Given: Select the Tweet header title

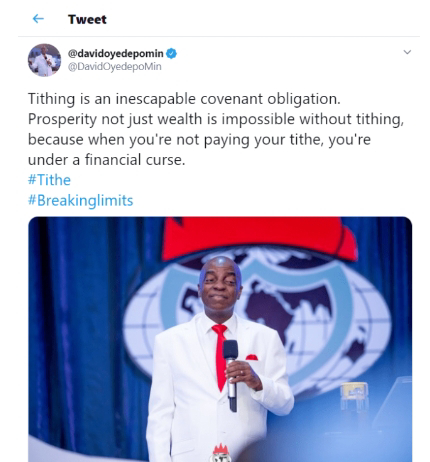Looking at the screenshot, I should point(87,19).
